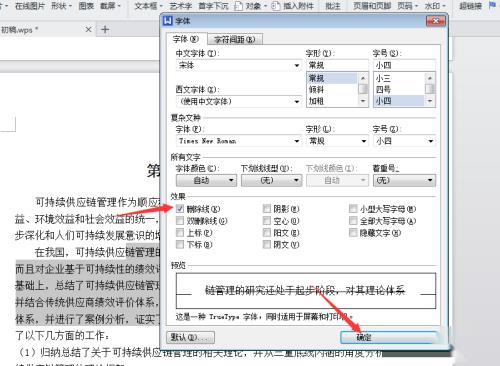Tick the 隐藏文字 hidden text checkbox
Image resolution: width=500 pixels, height=366 pixels.
(353, 232)
